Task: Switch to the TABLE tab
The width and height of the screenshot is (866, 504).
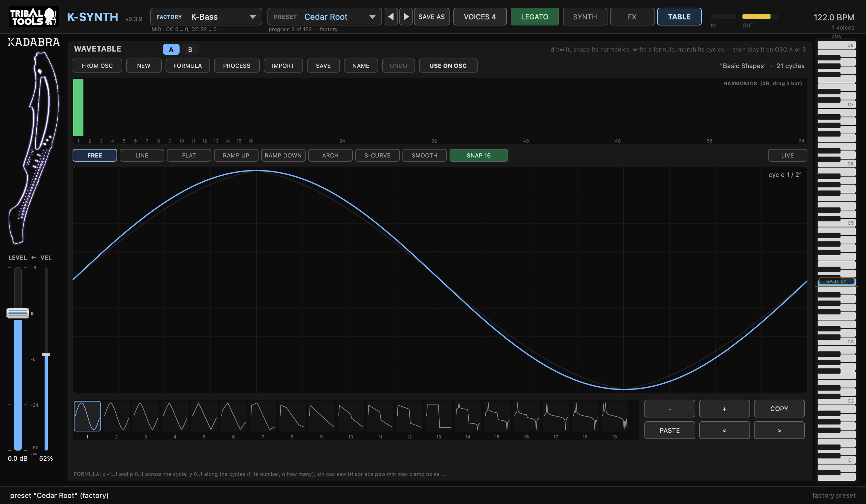Action: 679,17
